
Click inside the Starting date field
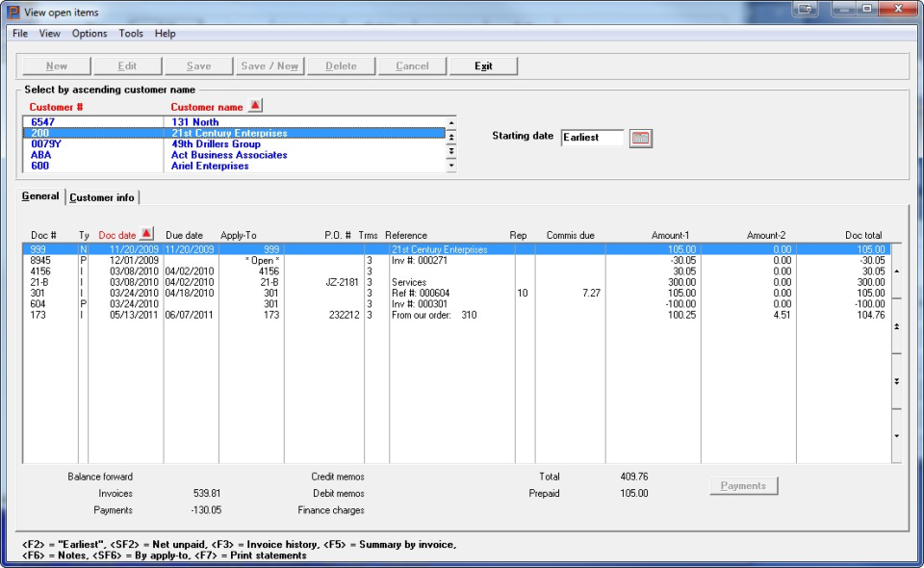click(592, 137)
